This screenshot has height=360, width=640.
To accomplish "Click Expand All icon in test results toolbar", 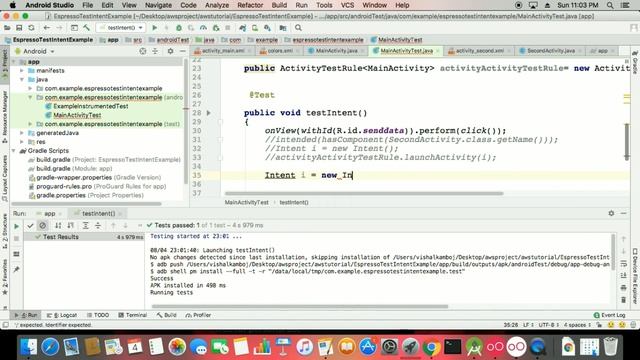I will [86, 225].
